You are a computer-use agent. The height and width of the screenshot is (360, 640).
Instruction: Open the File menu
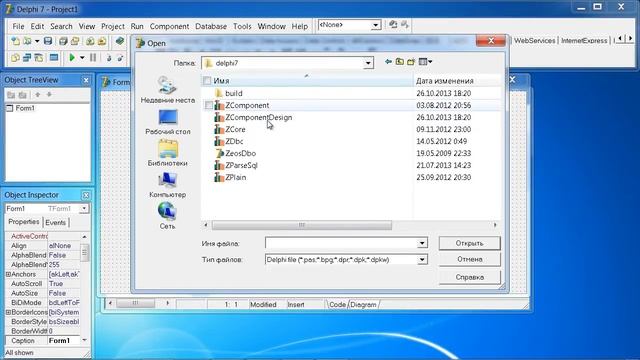click(18, 26)
